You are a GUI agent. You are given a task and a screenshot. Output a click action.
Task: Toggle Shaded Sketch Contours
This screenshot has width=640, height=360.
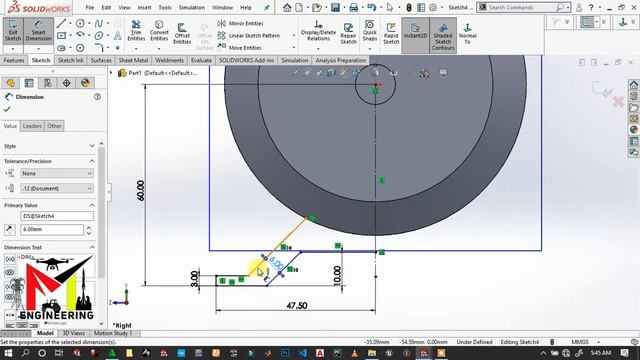pos(443,36)
